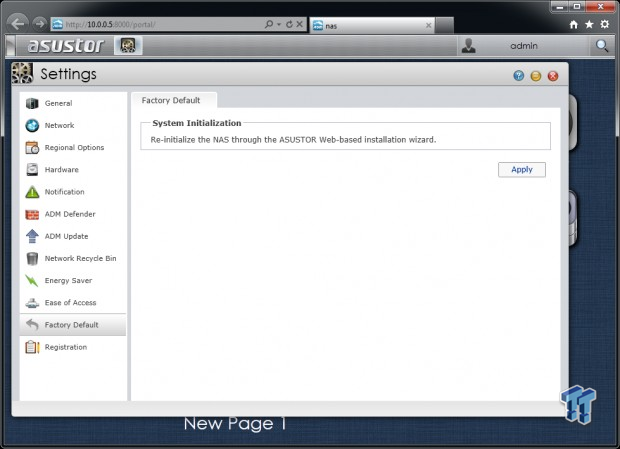Select the ADM Update text label
The image size is (620, 449).
click(x=66, y=236)
